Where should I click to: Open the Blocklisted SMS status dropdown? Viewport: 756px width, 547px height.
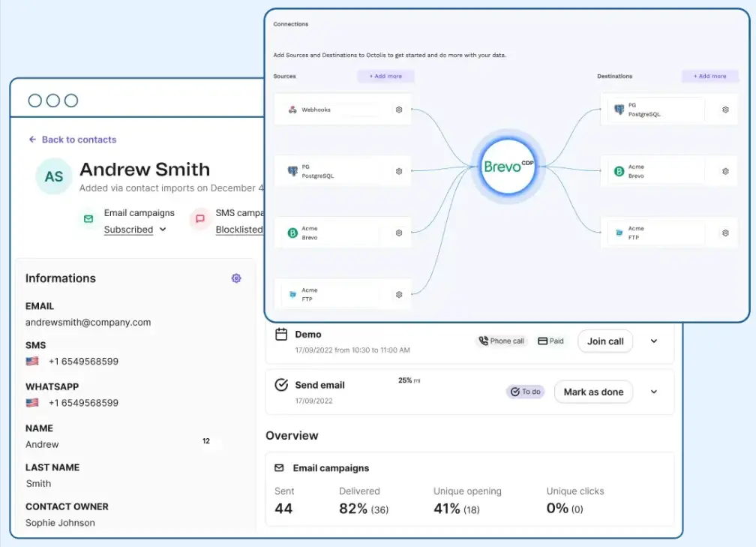(239, 230)
